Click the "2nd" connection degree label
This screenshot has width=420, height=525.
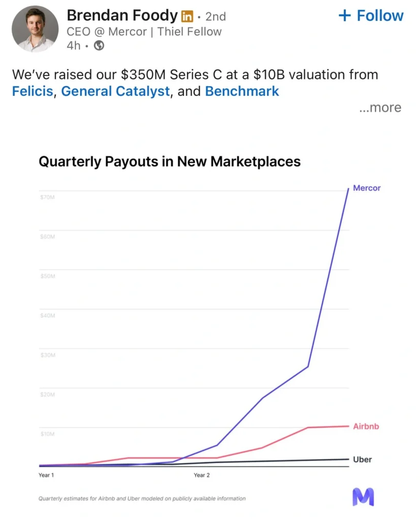tap(216, 16)
